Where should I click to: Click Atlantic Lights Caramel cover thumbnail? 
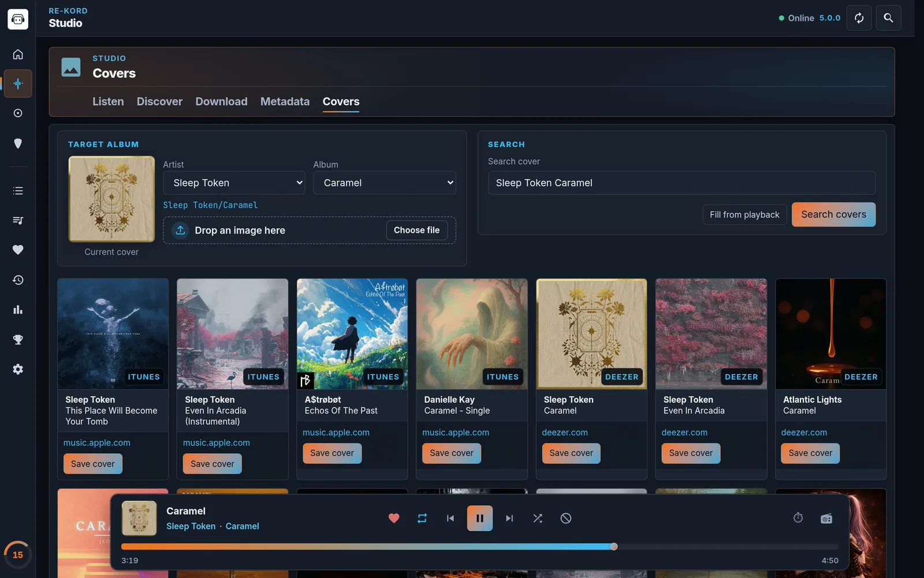[x=830, y=334]
